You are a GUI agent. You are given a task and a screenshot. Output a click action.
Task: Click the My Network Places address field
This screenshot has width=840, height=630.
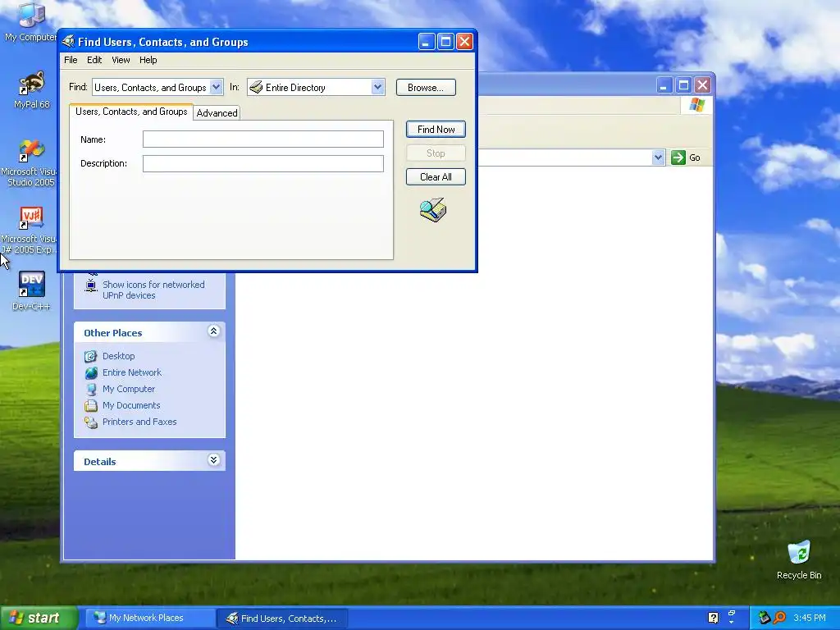pyautogui.click(x=564, y=157)
